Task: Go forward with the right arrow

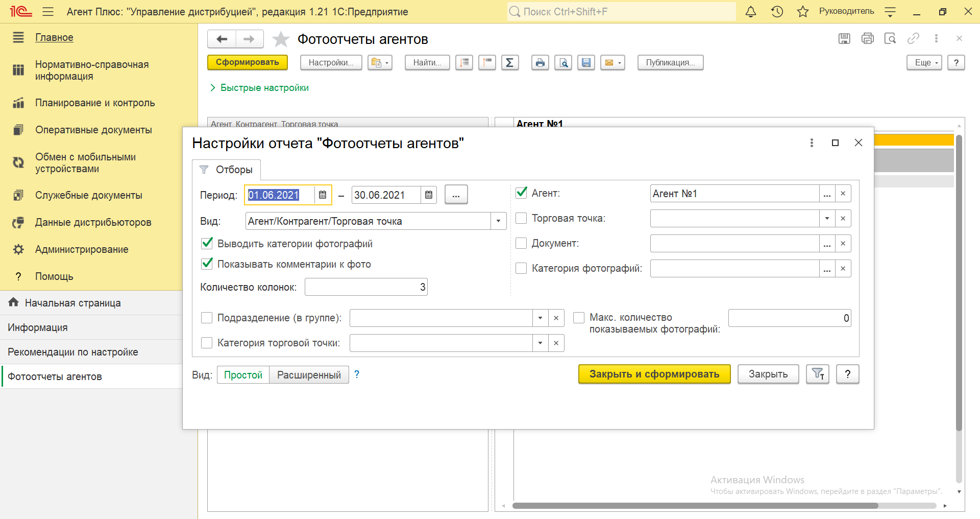Action: [249, 39]
